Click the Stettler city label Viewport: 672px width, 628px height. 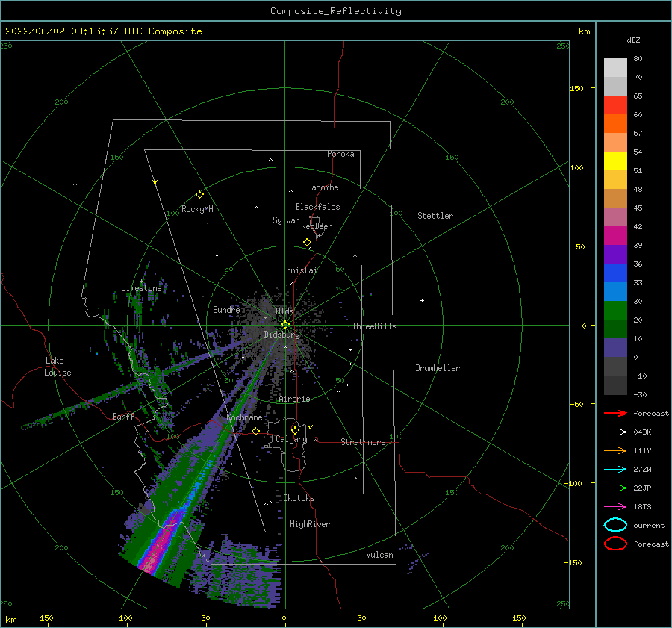coord(435,216)
